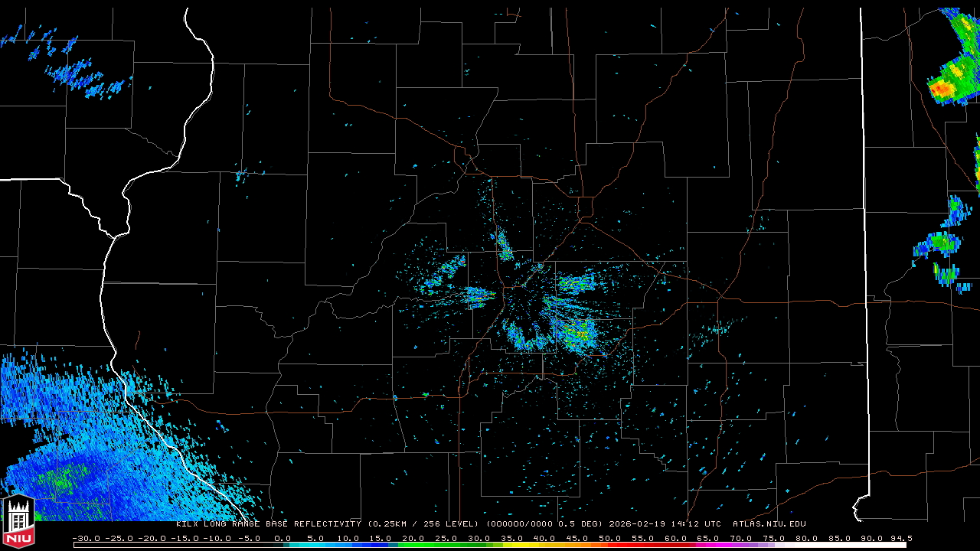This screenshot has height=551, width=980.
Task: Click the red-orange storm core at upper right
Action: (x=942, y=90)
